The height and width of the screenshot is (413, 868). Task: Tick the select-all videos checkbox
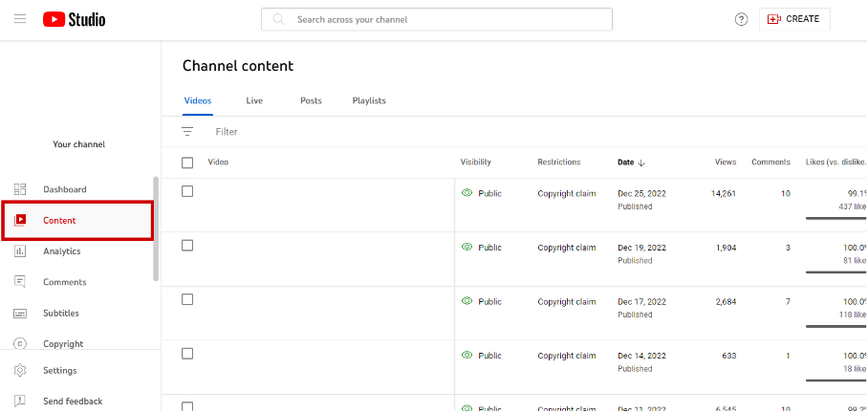pyautogui.click(x=187, y=163)
